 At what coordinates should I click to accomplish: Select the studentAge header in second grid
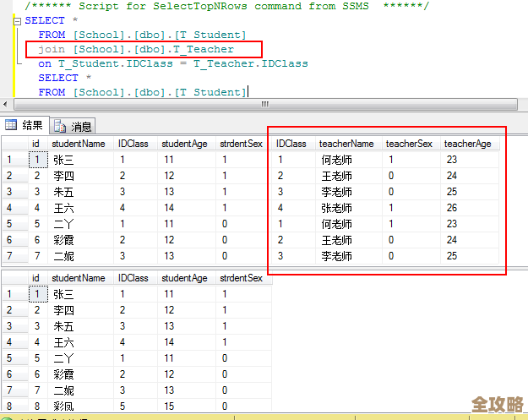tap(184, 278)
